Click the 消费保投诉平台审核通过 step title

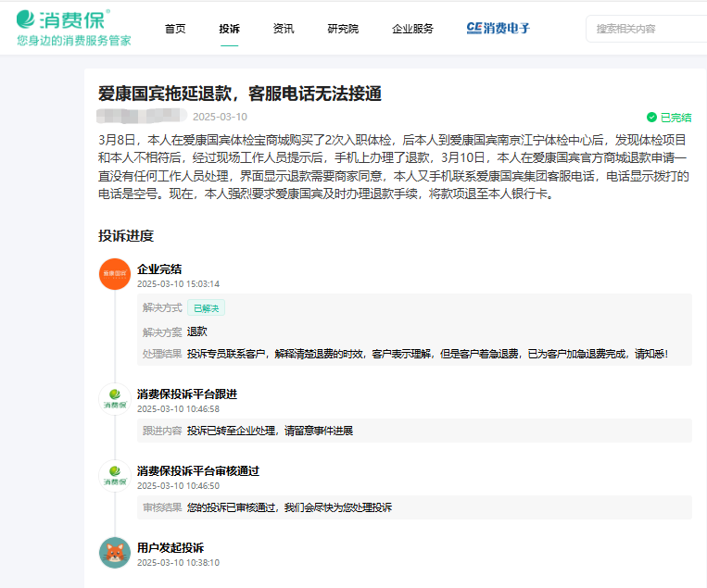[x=198, y=471]
